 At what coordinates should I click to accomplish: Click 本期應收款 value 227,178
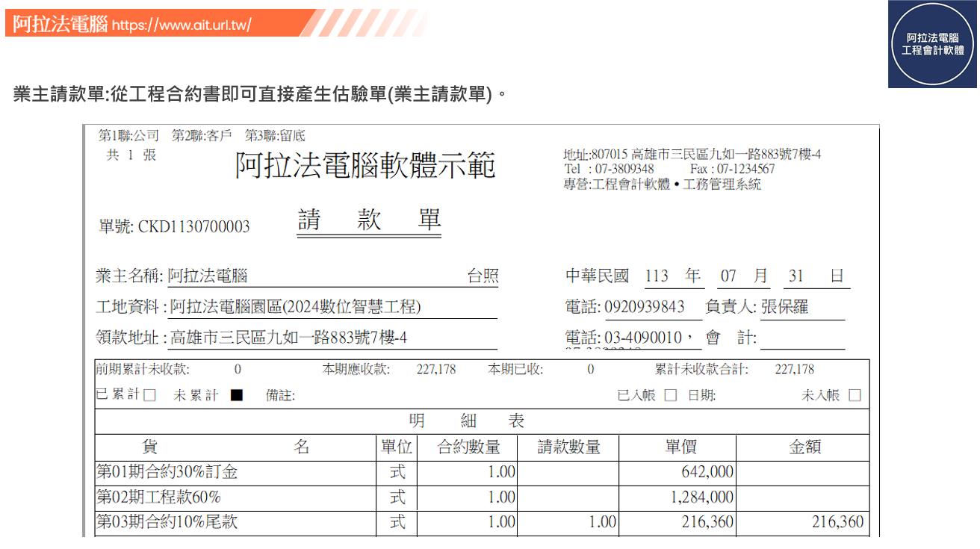[x=436, y=369]
